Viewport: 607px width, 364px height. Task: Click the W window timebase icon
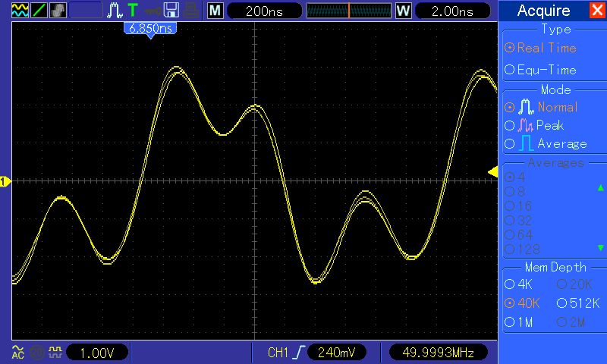pyautogui.click(x=403, y=11)
